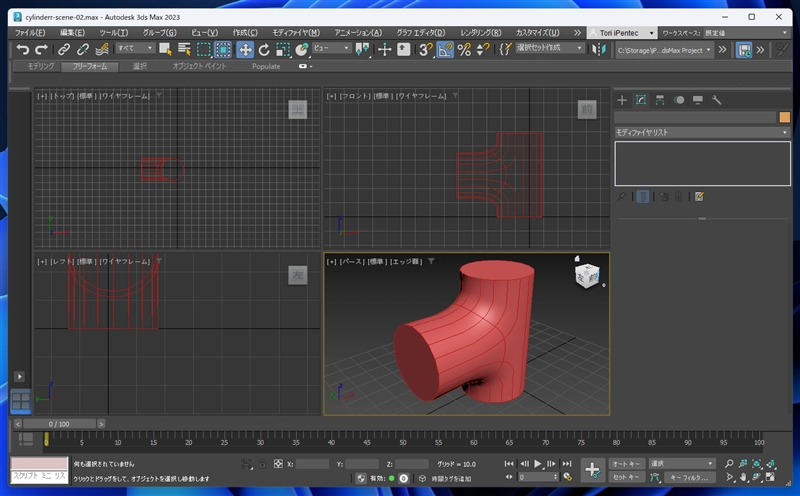Click the Undo arrow icon
Screen dimensions: 800x496
(x=22, y=49)
